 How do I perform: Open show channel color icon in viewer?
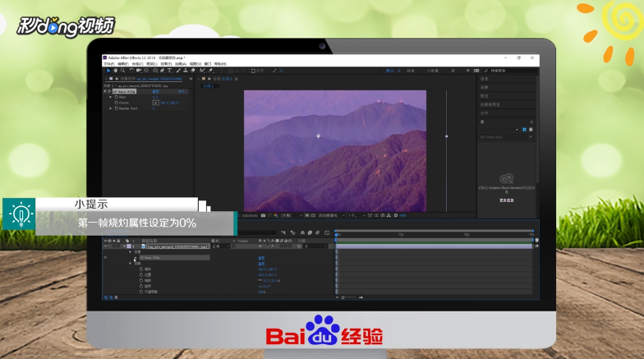click(x=276, y=215)
